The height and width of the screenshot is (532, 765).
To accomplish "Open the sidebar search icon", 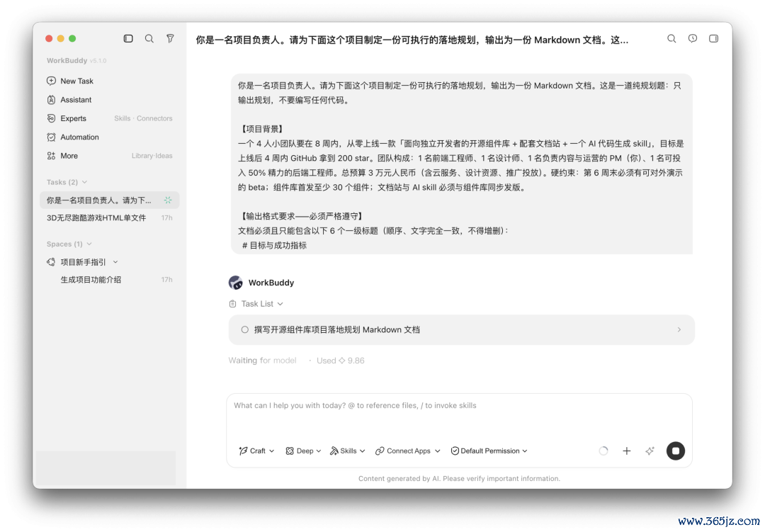I will (149, 38).
